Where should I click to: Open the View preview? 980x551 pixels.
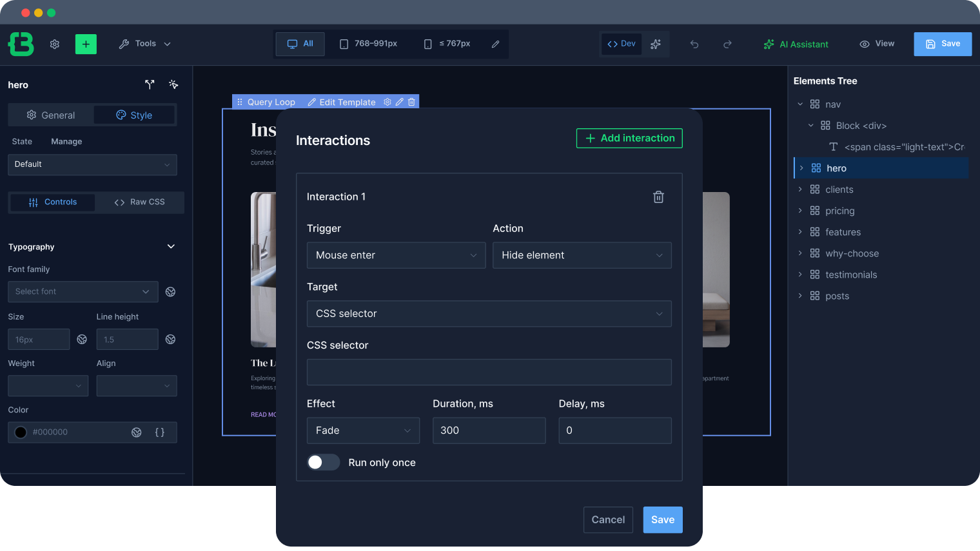pyautogui.click(x=877, y=44)
